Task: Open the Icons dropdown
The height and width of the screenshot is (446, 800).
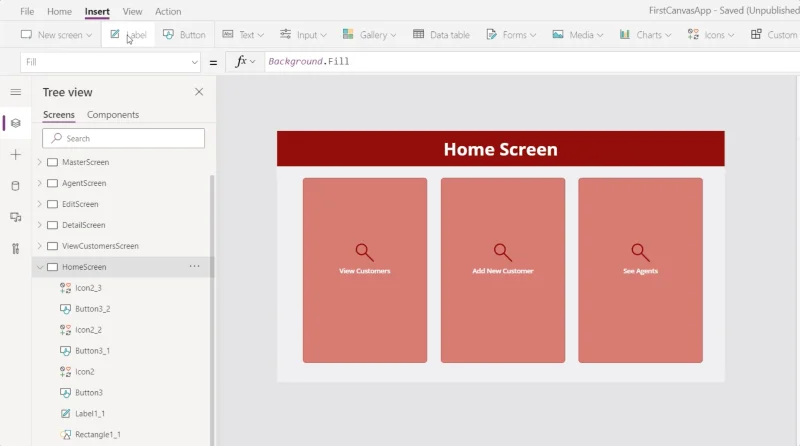Action: (x=711, y=35)
